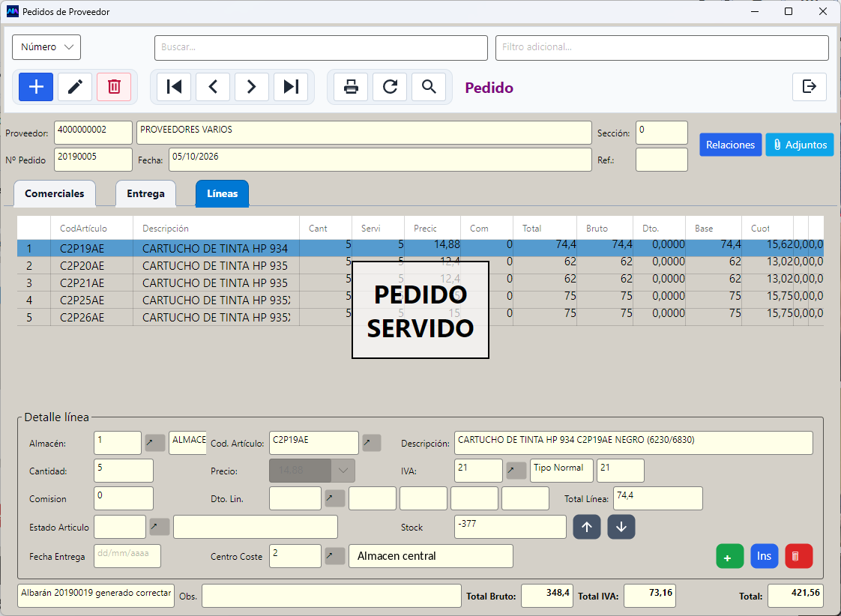Click the Comision field
This screenshot has width=841, height=616.
pos(124,498)
